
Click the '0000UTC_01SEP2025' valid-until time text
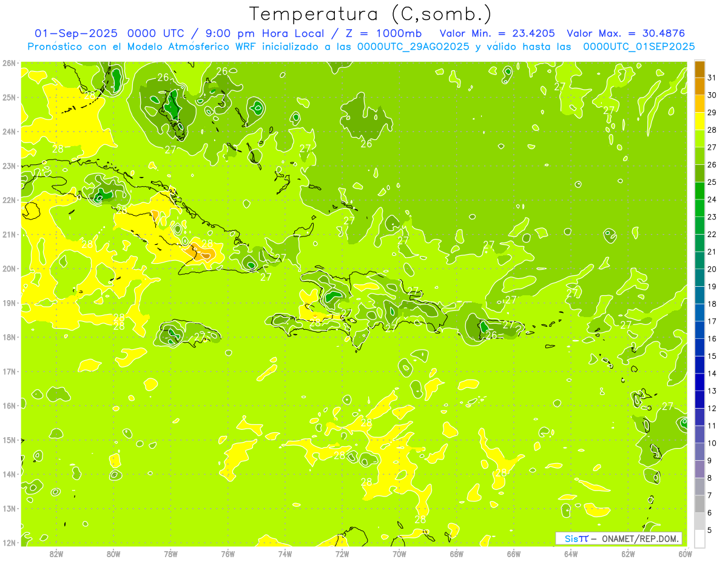click(x=639, y=46)
